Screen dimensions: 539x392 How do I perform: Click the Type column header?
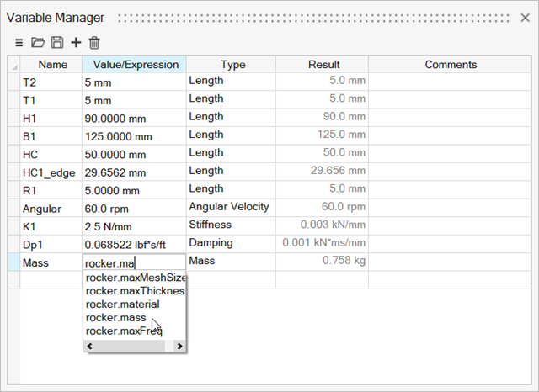[x=232, y=65]
